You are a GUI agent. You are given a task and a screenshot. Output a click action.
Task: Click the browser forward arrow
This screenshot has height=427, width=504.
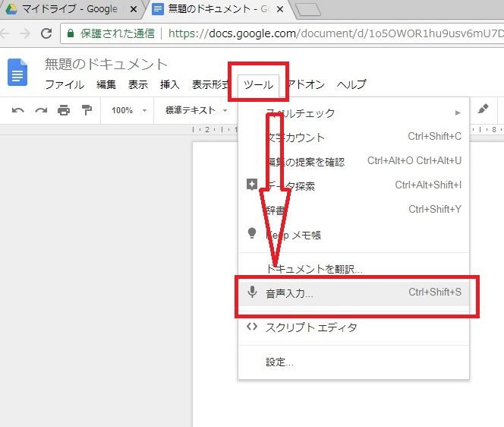pos(24,33)
